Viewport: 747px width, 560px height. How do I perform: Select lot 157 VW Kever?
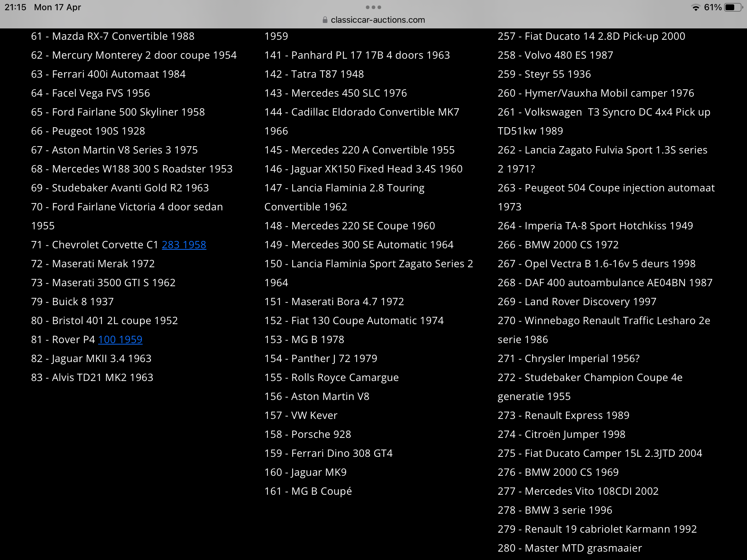pos(301,415)
